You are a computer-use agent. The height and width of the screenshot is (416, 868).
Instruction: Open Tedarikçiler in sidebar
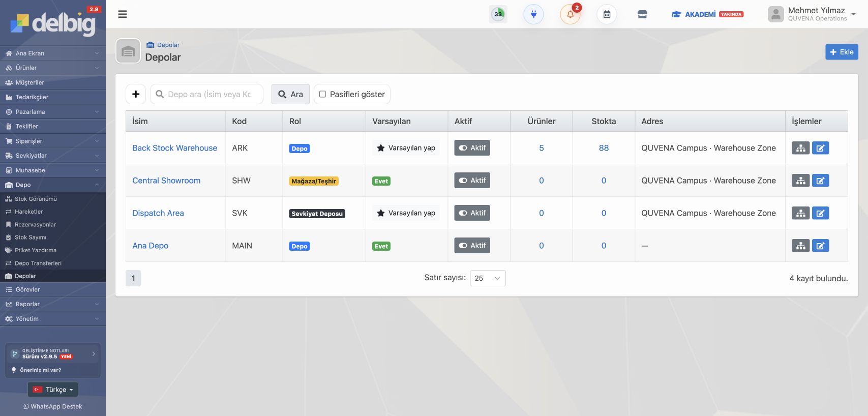53,97
